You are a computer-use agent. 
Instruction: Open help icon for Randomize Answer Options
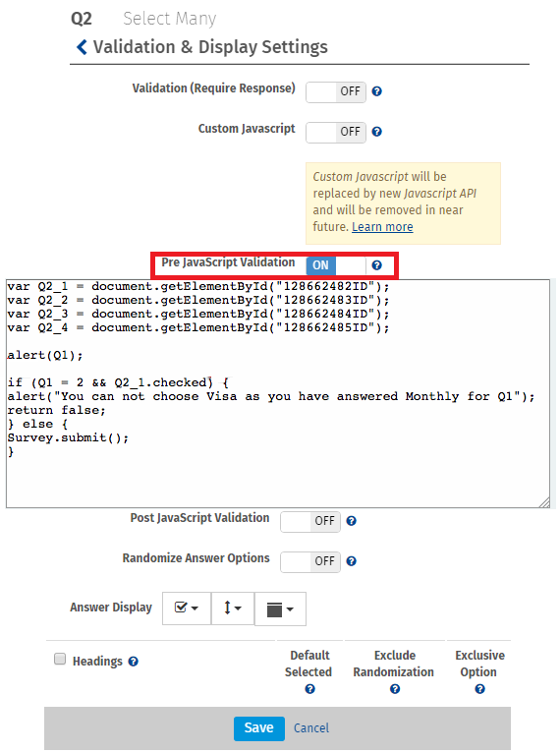pyautogui.click(x=352, y=561)
